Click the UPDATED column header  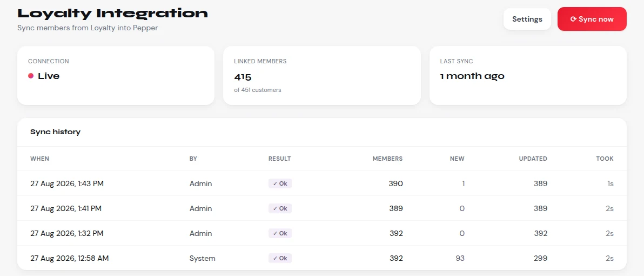(533, 159)
